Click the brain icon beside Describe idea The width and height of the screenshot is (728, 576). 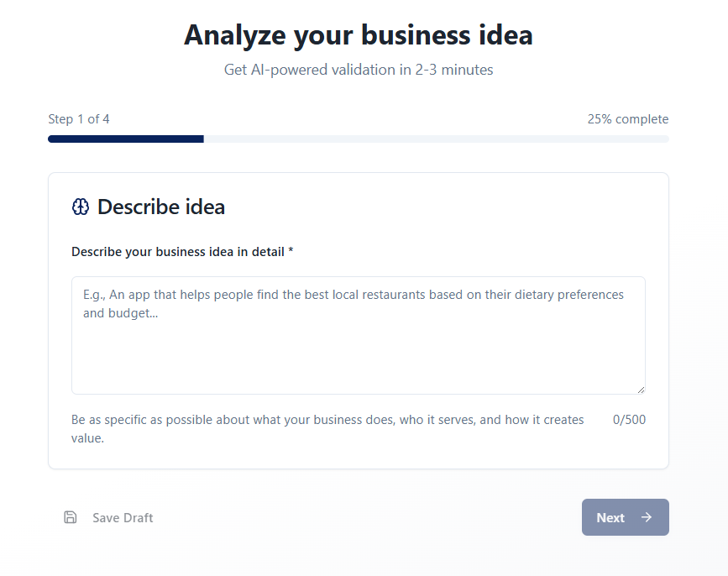[x=81, y=207]
